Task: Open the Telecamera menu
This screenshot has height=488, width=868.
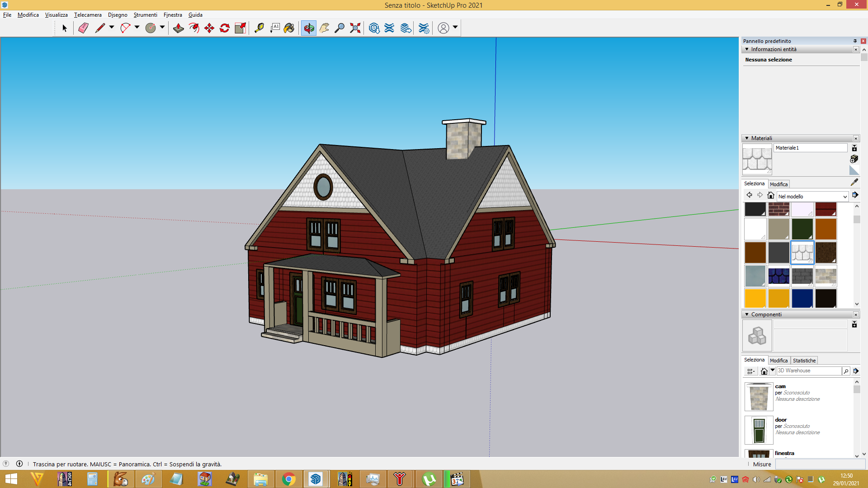Action: [x=88, y=15]
